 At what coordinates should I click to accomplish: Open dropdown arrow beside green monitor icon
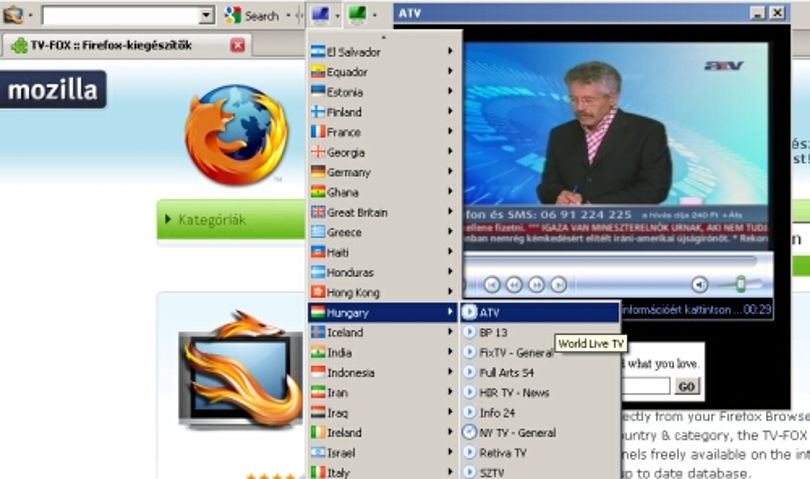pos(375,16)
